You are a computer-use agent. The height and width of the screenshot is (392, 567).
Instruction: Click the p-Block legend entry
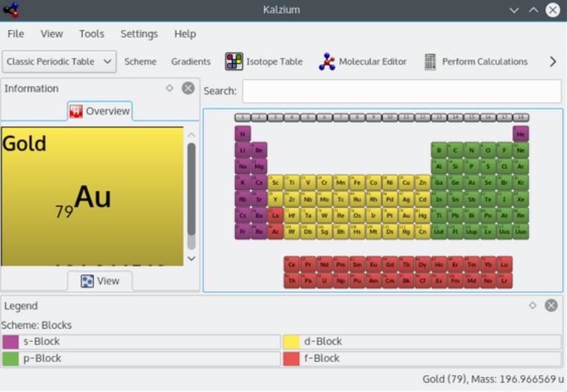coord(142,358)
